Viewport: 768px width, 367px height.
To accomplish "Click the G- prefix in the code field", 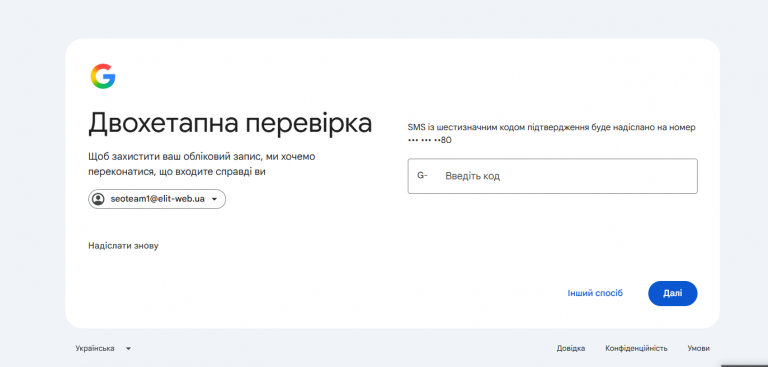I will 422,175.
